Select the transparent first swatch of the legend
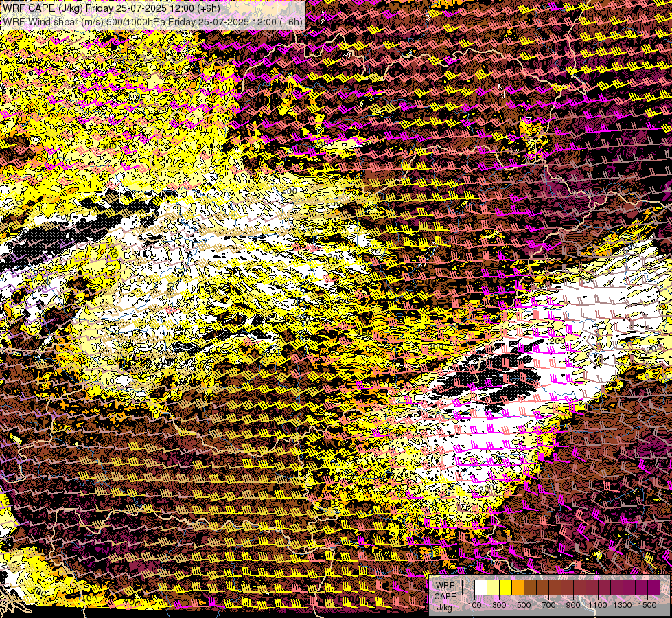Viewport: 672px width, 618px height. click(468, 587)
